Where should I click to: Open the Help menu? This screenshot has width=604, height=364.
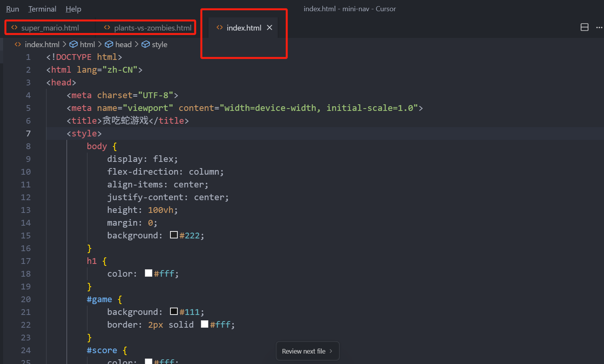(x=73, y=9)
